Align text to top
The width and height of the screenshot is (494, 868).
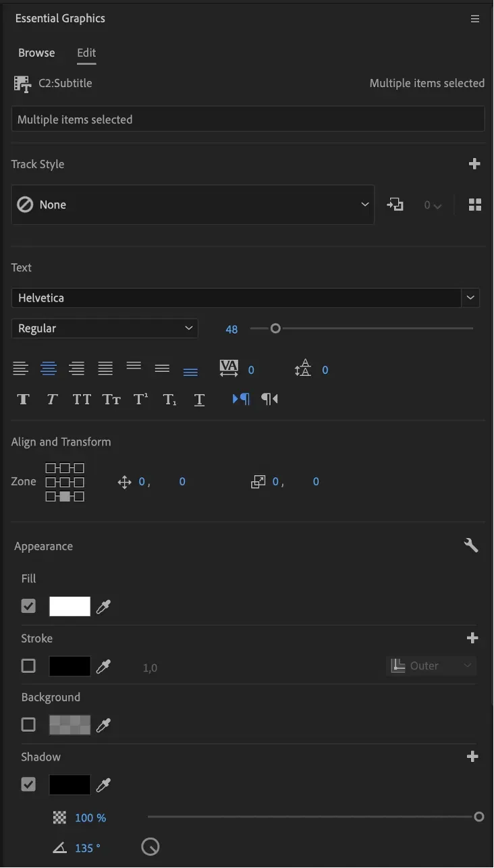134,367
